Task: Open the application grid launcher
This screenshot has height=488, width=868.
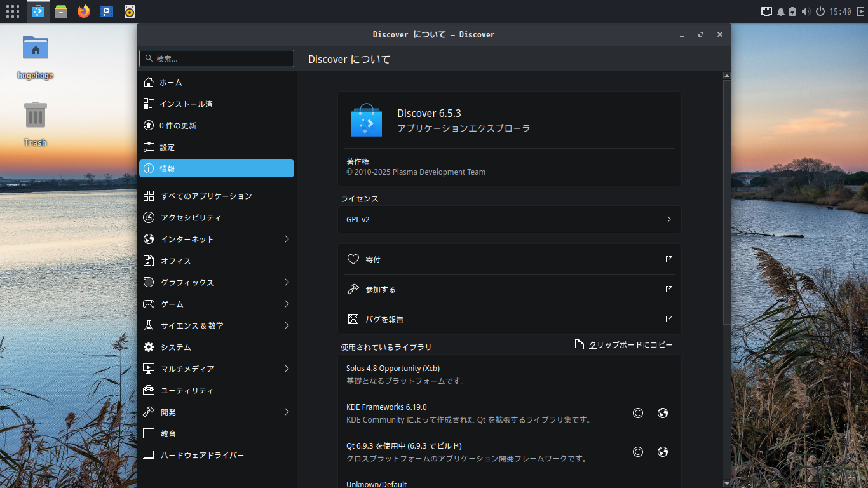Action: 13,11
